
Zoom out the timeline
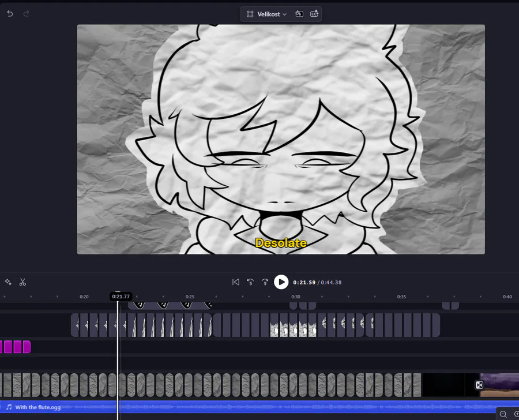pos(503,414)
